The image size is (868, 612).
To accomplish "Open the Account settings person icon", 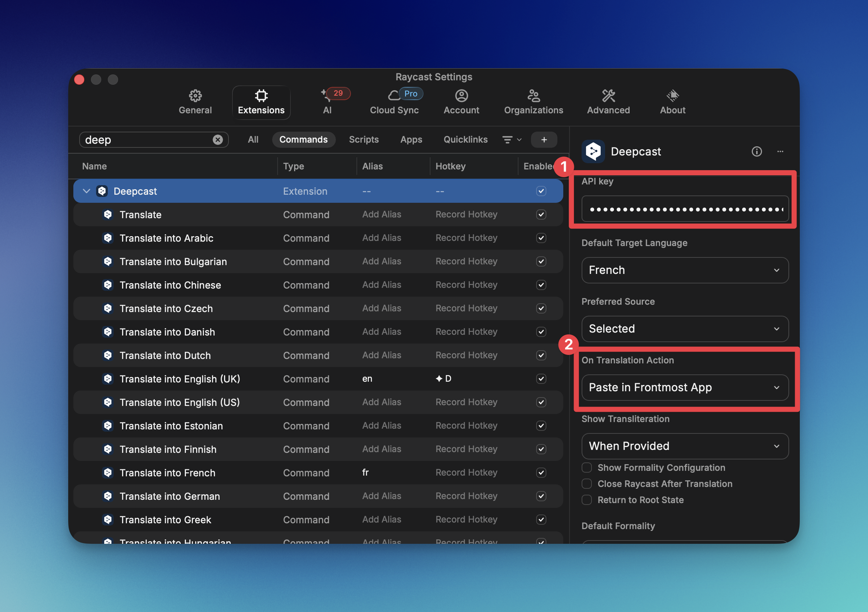I will click(x=461, y=96).
